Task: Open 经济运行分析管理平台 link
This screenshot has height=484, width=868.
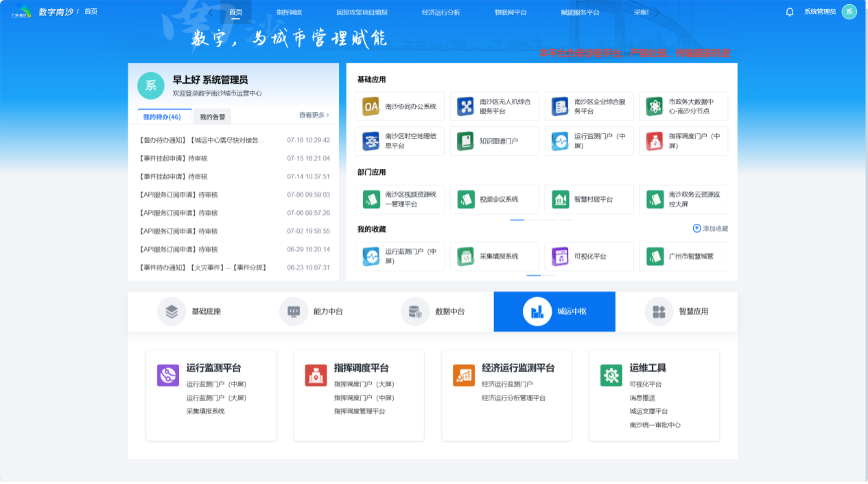Action: pyautogui.click(x=514, y=398)
